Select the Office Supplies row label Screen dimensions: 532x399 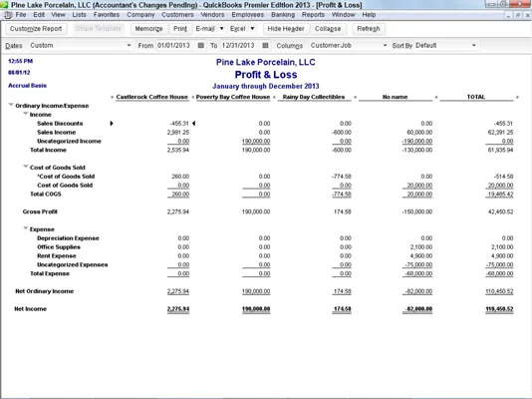coord(59,246)
